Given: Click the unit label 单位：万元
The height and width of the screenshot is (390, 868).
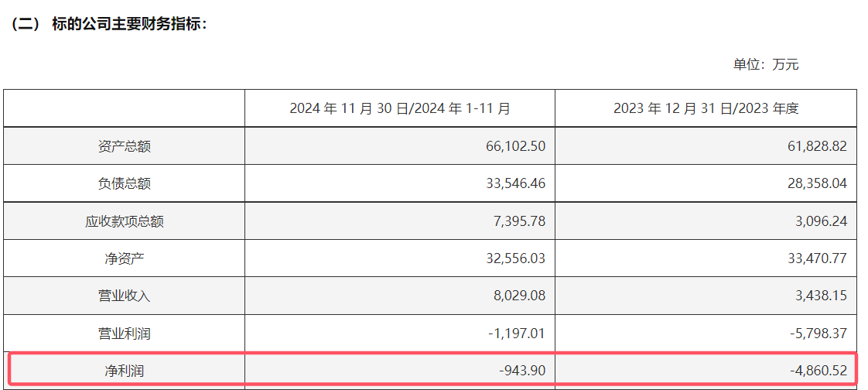Looking at the screenshot, I should point(766,64).
